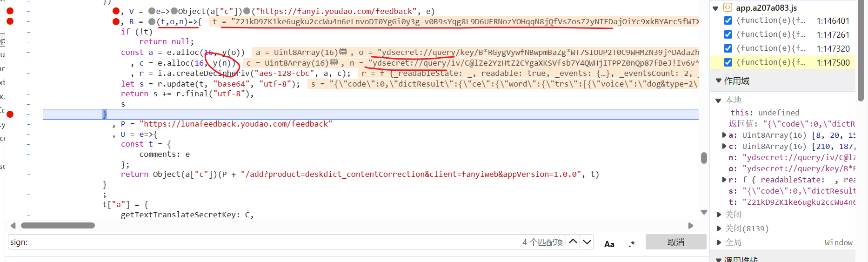Collapse the app.a207a083.js breakpoint group
The width and height of the screenshot is (868, 262).
(715, 8)
